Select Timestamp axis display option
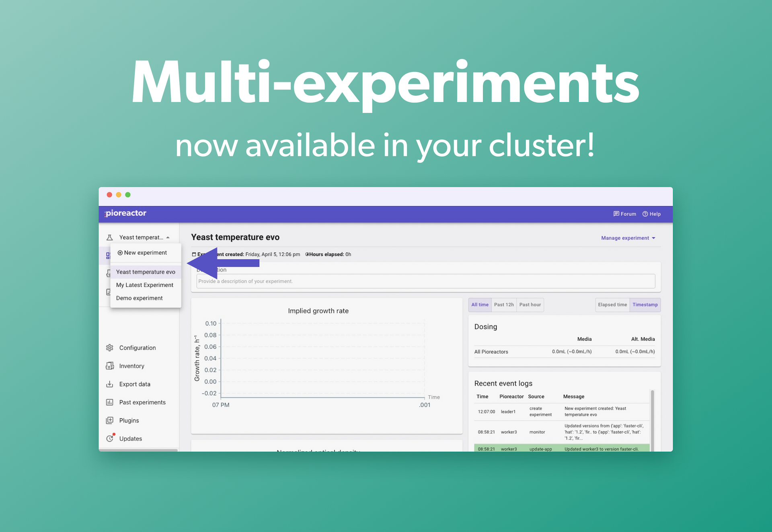The image size is (772, 532). (645, 305)
